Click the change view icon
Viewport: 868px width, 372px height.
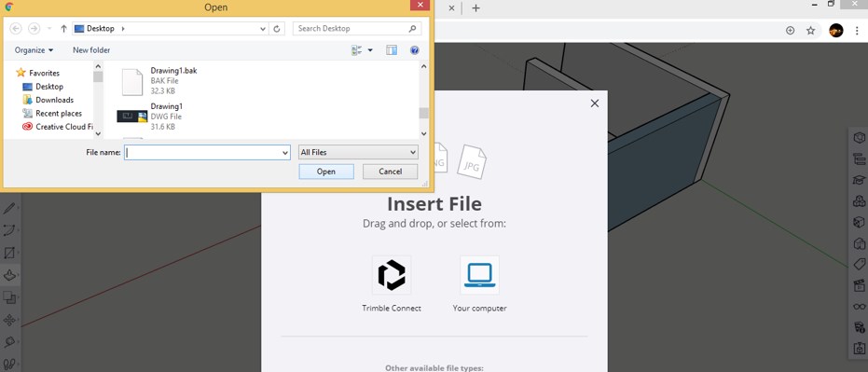click(356, 50)
